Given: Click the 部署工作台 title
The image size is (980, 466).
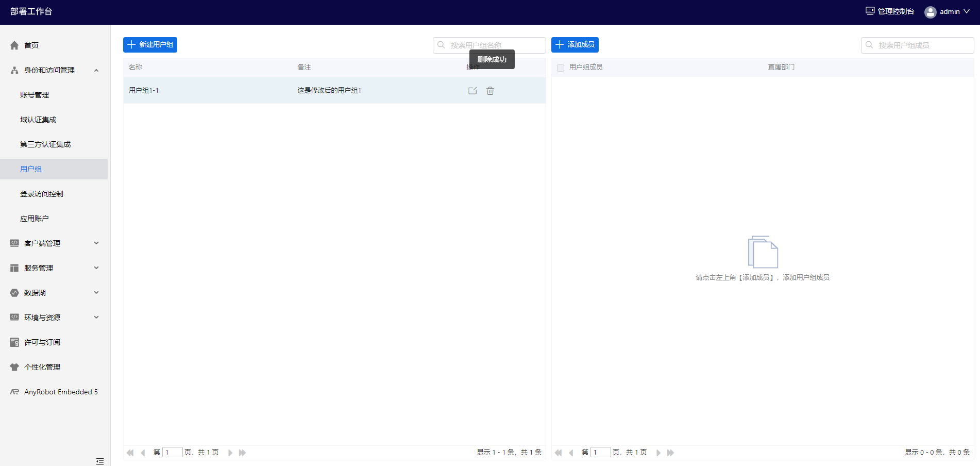Looking at the screenshot, I should tap(31, 11).
